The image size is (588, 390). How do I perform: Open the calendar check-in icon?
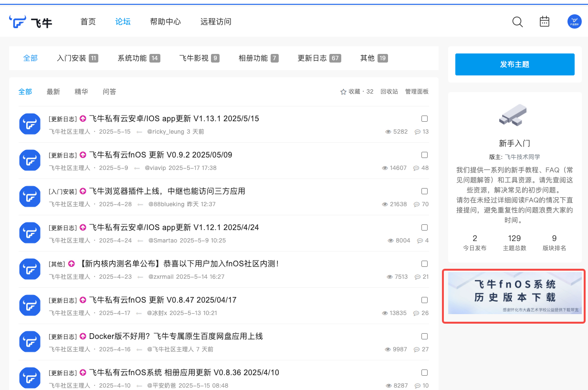click(x=545, y=21)
